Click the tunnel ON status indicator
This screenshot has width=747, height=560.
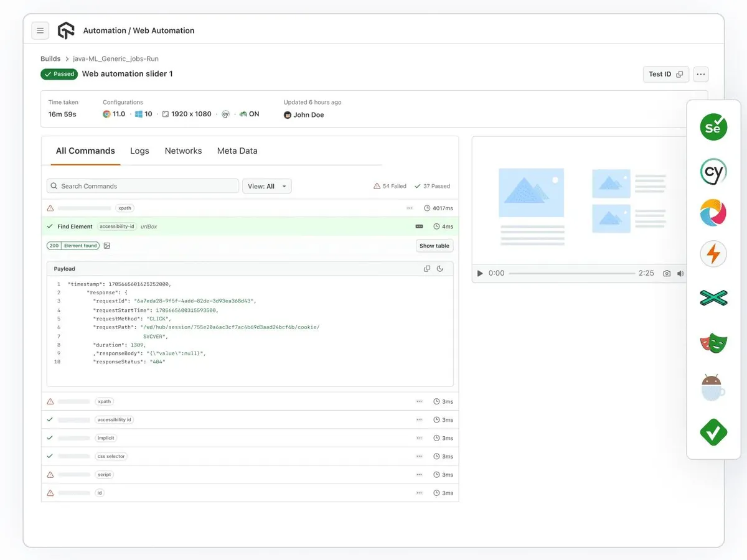(x=250, y=114)
